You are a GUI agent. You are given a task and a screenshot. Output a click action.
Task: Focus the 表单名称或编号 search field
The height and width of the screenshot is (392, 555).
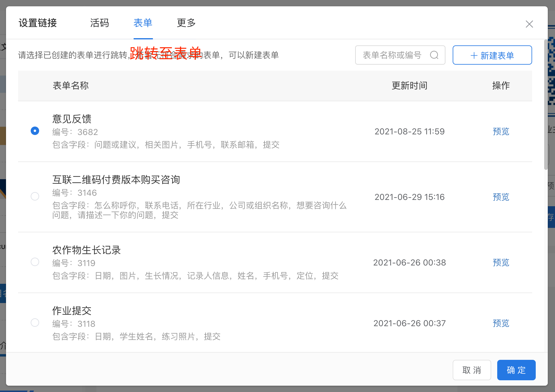[393, 55]
